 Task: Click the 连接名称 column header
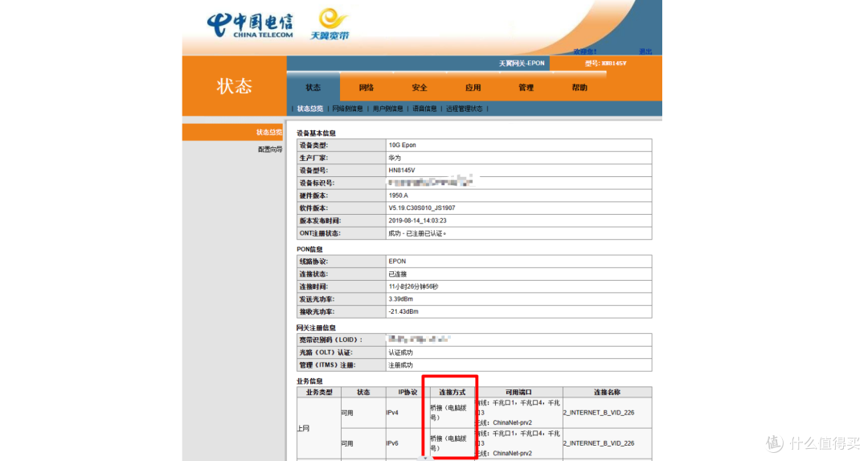pos(608,393)
